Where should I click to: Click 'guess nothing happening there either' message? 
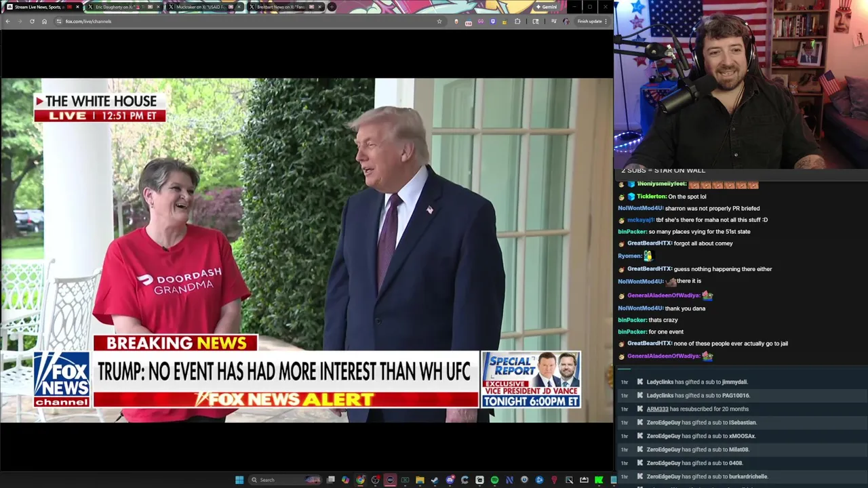tap(723, 269)
